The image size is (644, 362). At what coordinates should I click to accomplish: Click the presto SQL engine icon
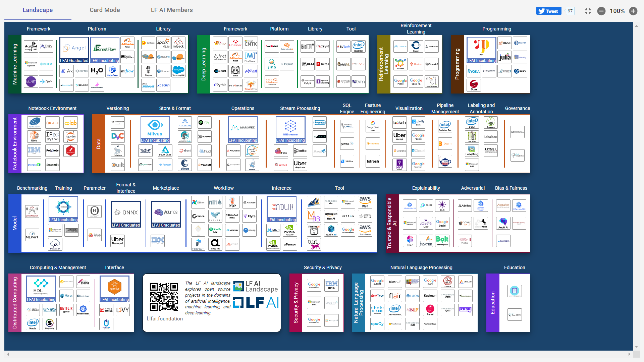coord(347,144)
